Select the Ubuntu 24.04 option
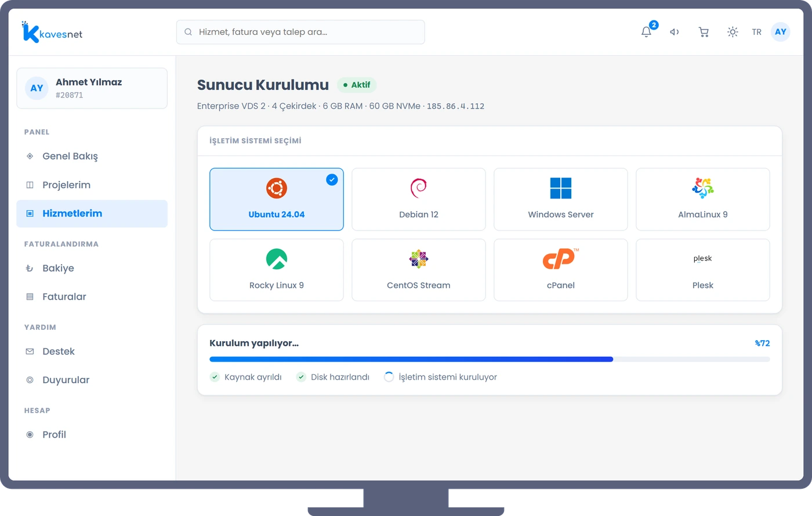Image resolution: width=812 pixels, height=516 pixels. pos(277,199)
